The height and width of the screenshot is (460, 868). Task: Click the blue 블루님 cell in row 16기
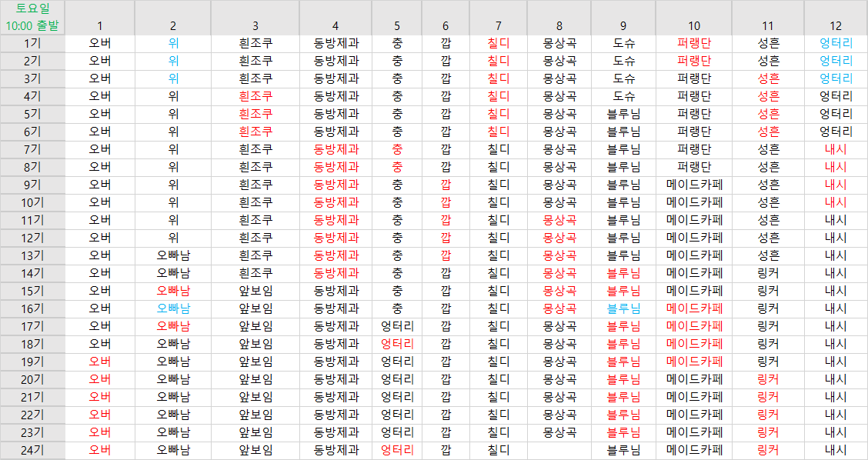[623, 308]
